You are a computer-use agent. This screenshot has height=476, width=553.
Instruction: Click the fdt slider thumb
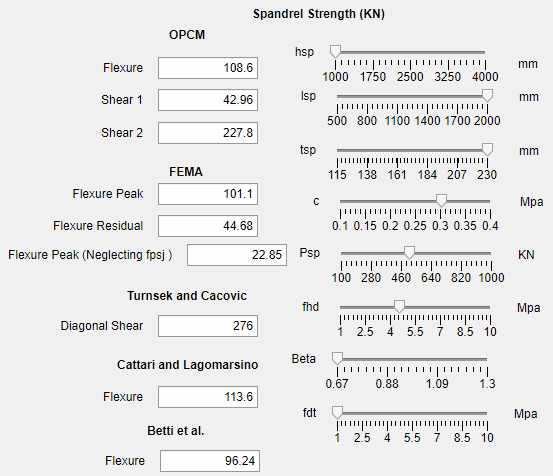point(337,413)
